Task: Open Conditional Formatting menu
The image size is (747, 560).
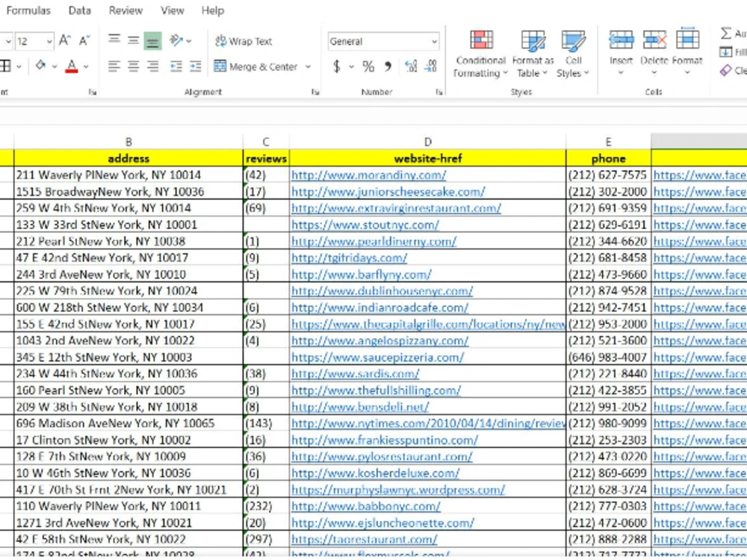Action: tap(480, 53)
